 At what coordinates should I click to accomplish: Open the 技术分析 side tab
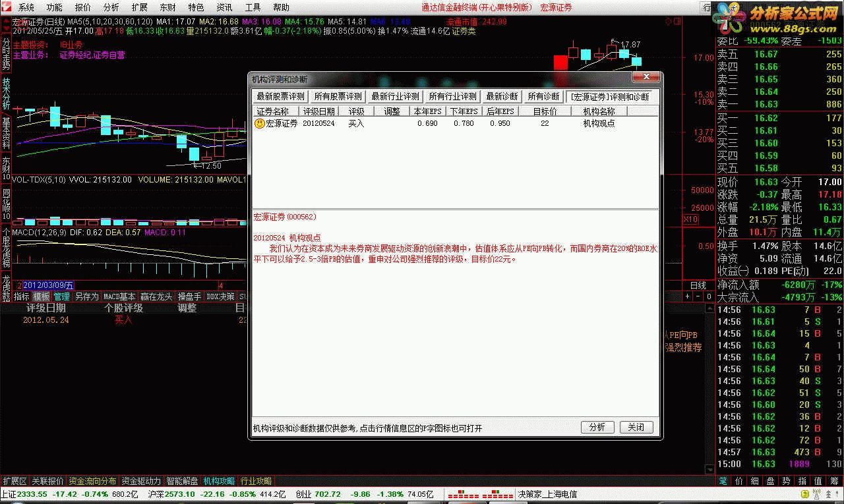(x=6, y=94)
